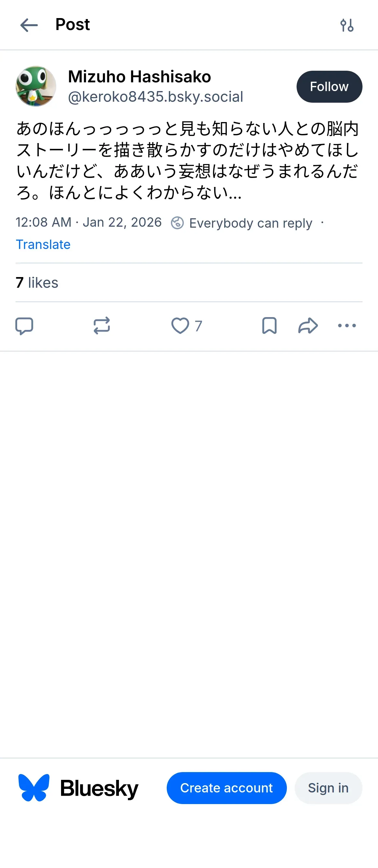The image size is (378, 868).
Task: Share the post via arrow icon
Action: pos(308,326)
